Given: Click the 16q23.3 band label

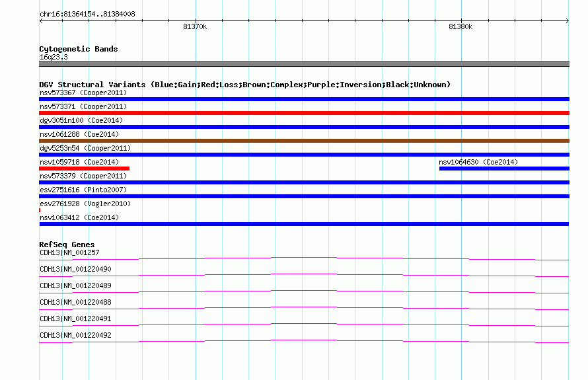Looking at the screenshot, I should (x=54, y=57).
